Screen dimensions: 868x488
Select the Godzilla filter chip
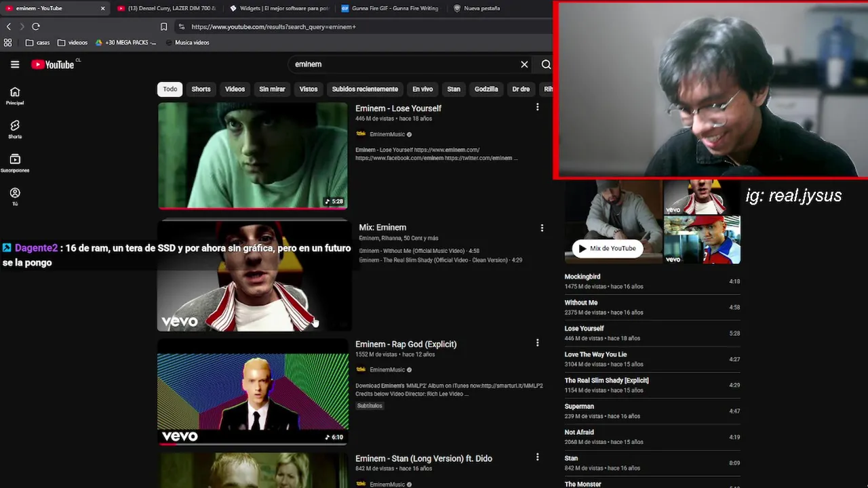coord(486,89)
